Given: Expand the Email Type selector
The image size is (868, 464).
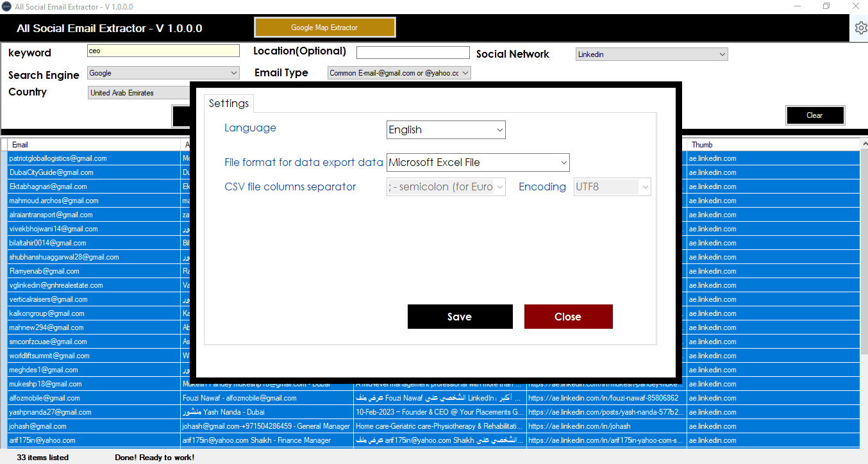Looking at the screenshot, I should [399, 72].
